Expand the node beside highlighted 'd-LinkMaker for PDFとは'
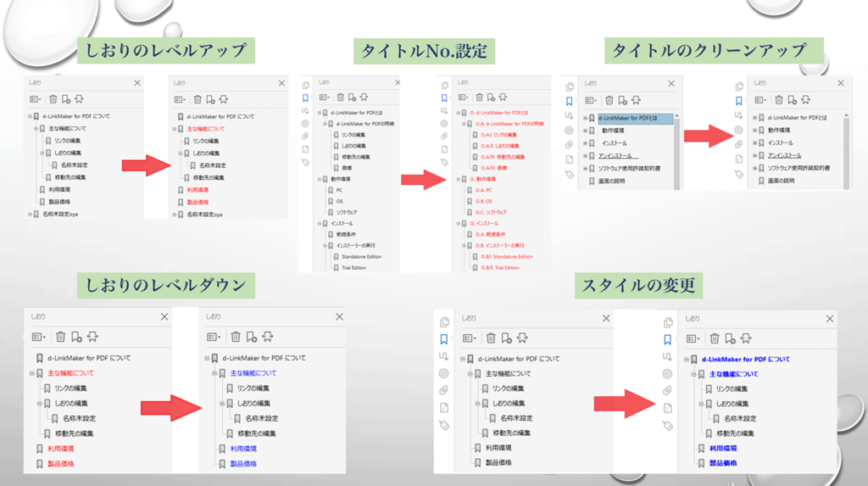This screenshot has width=868, height=486. [x=585, y=119]
